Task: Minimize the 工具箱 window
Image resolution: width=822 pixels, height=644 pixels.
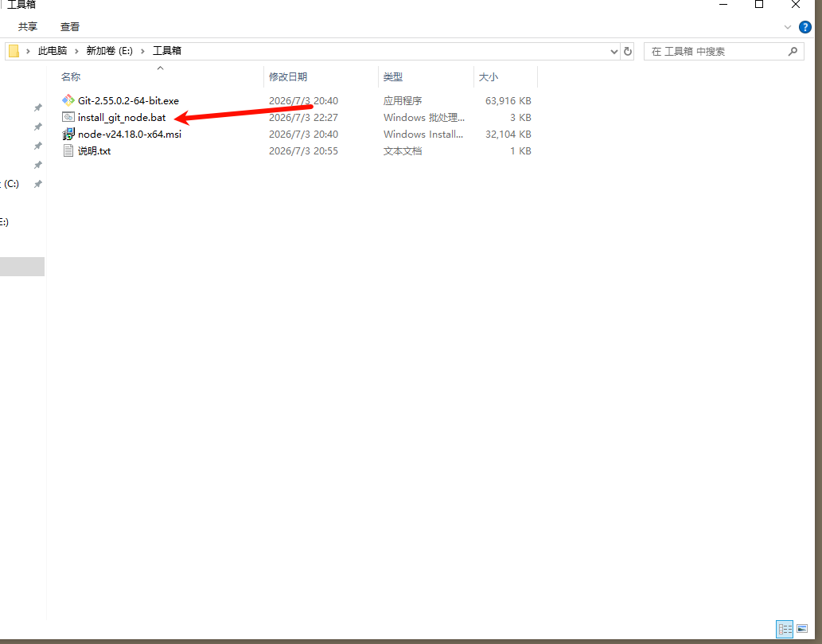Action: 723,4
